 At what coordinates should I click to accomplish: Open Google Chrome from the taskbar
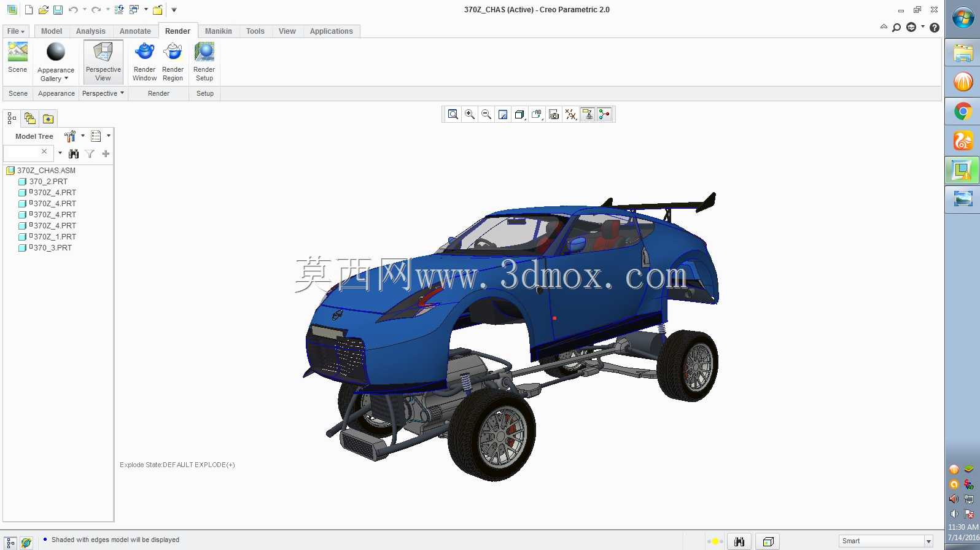[963, 111]
